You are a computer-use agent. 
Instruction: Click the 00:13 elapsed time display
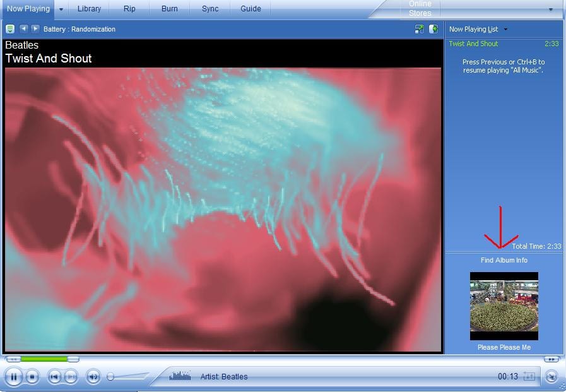508,376
